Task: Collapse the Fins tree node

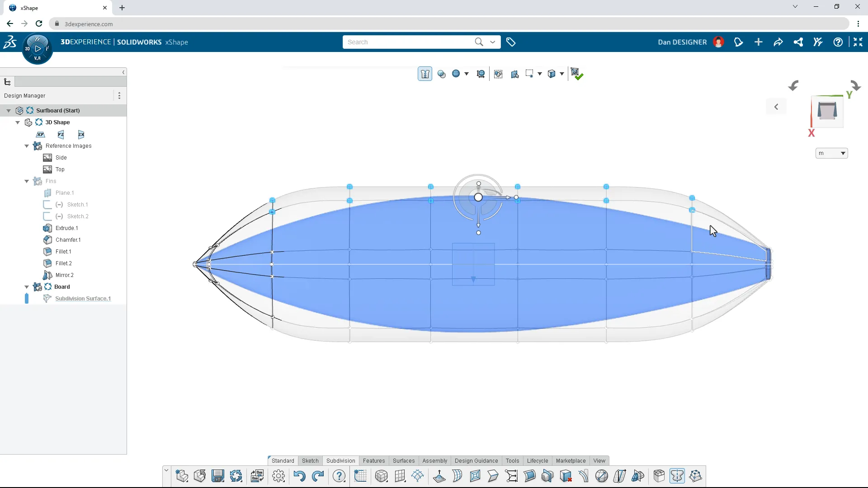Action: pyautogui.click(x=27, y=181)
